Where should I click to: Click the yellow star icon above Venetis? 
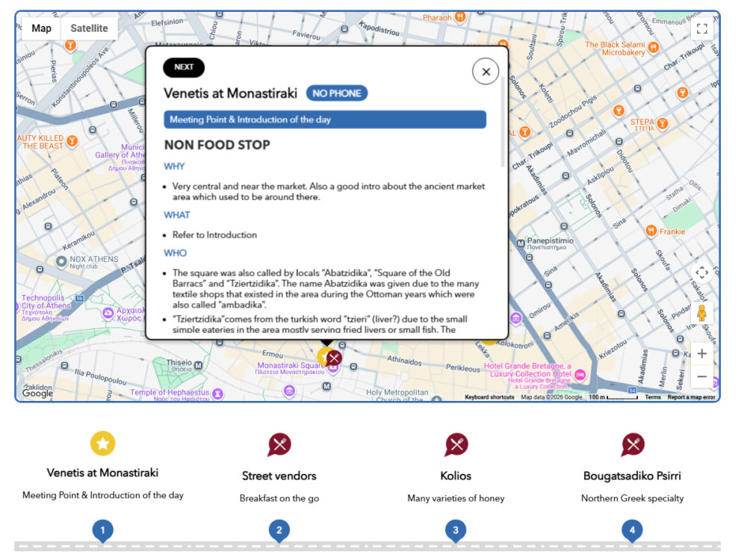coord(103,444)
